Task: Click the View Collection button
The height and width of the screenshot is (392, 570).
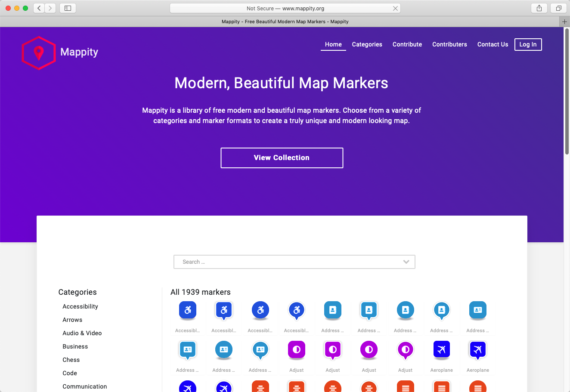Action: pyautogui.click(x=282, y=158)
